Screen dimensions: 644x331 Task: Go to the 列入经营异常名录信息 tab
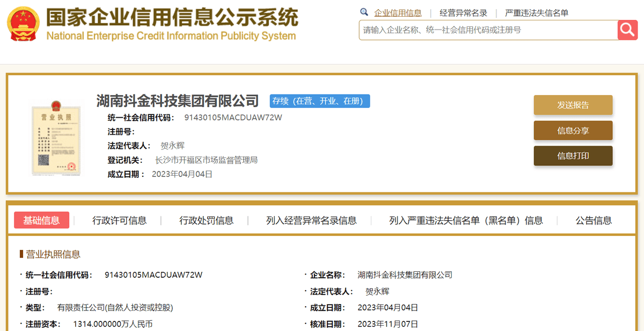pos(311,220)
